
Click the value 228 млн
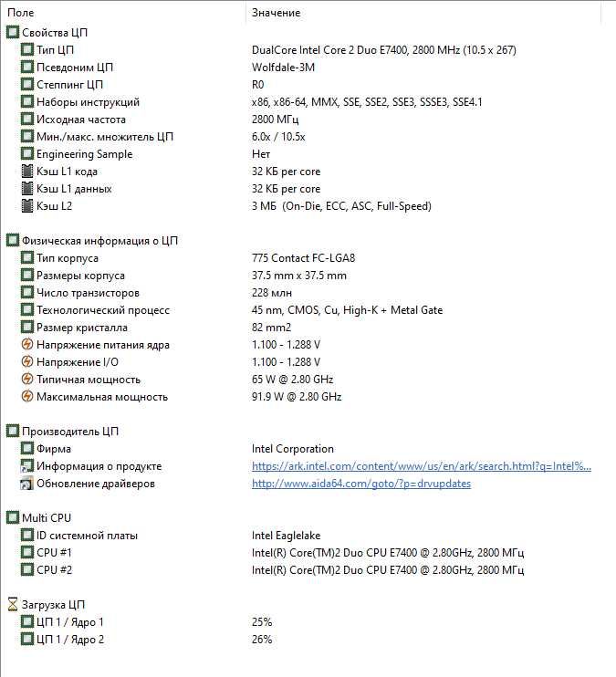pos(272,292)
